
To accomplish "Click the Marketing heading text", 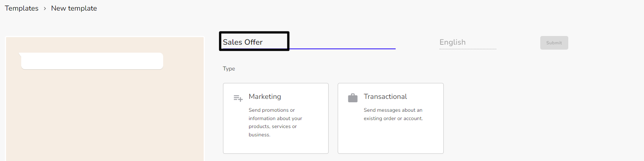I will [x=265, y=97].
